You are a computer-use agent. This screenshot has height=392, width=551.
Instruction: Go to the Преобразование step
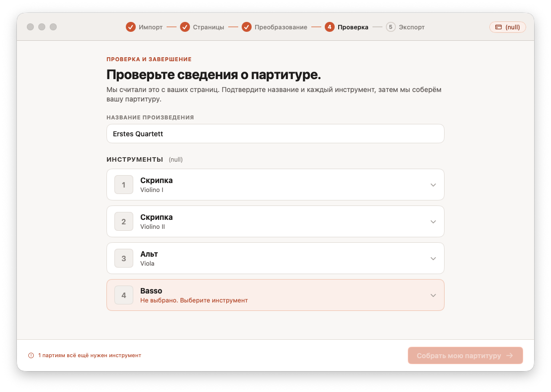pos(281,27)
